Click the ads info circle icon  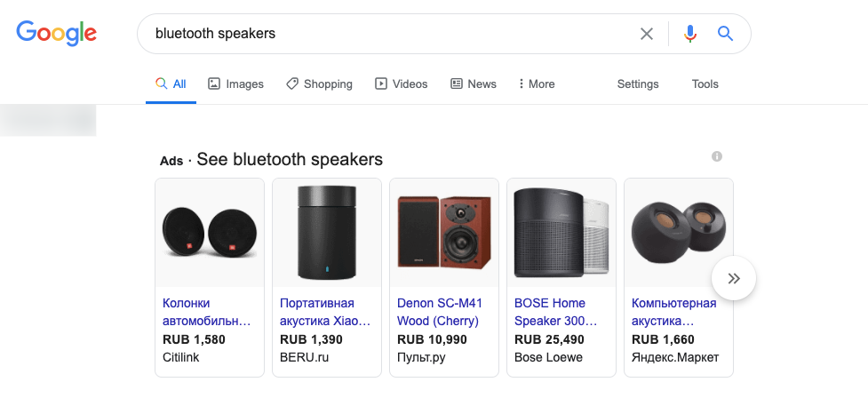click(717, 156)
